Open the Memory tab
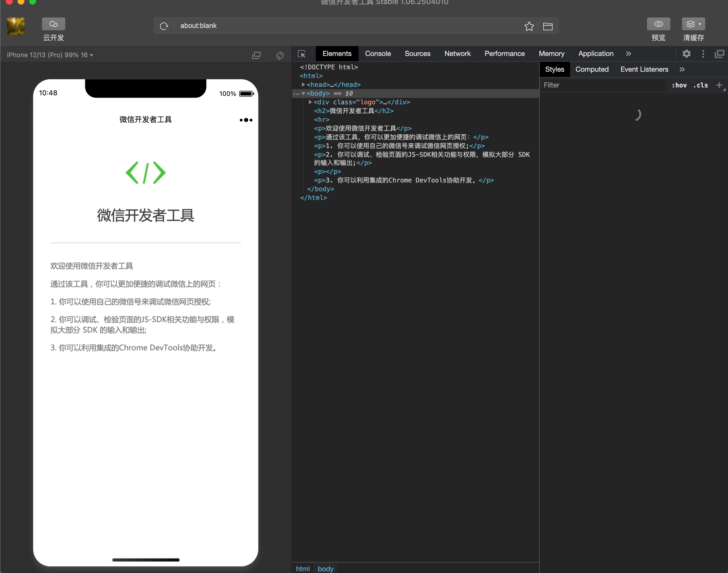 coord(551,54)
